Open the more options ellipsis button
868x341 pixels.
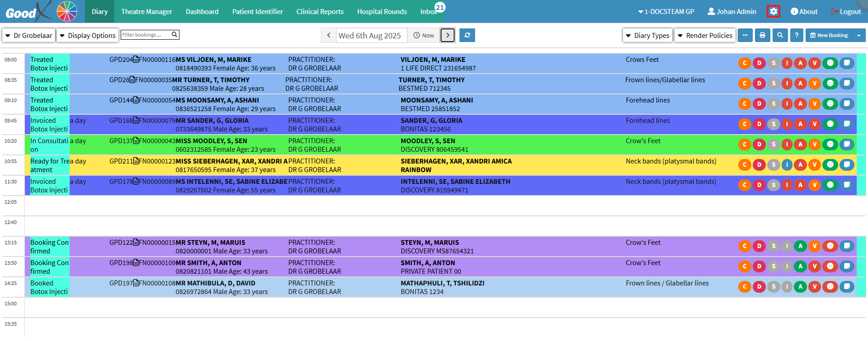pos(745,35)
